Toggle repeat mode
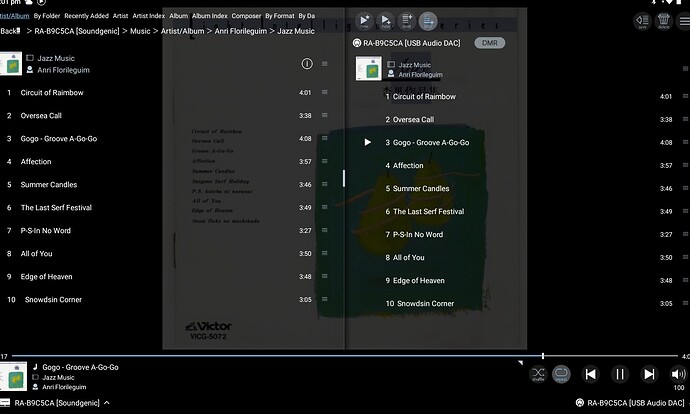This screenshot has height=414, width=690. pos(561,374)
